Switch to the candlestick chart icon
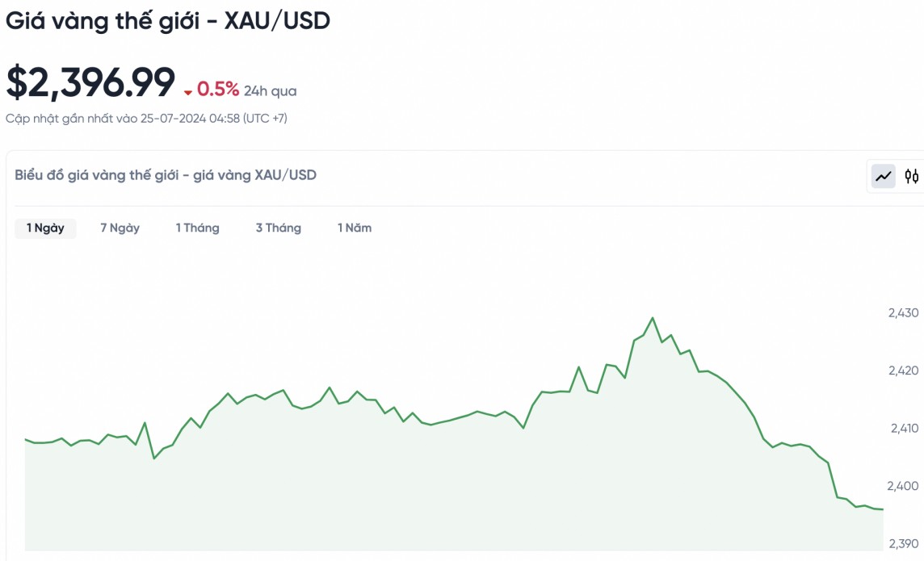 point(912,176)
